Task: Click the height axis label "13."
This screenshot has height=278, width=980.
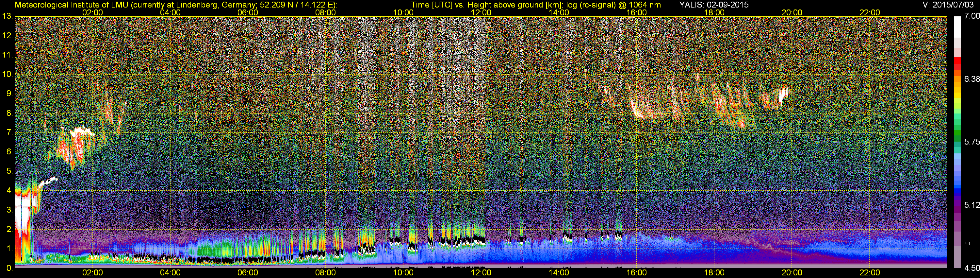Action: pyautogui.click(x=7, y=16)
